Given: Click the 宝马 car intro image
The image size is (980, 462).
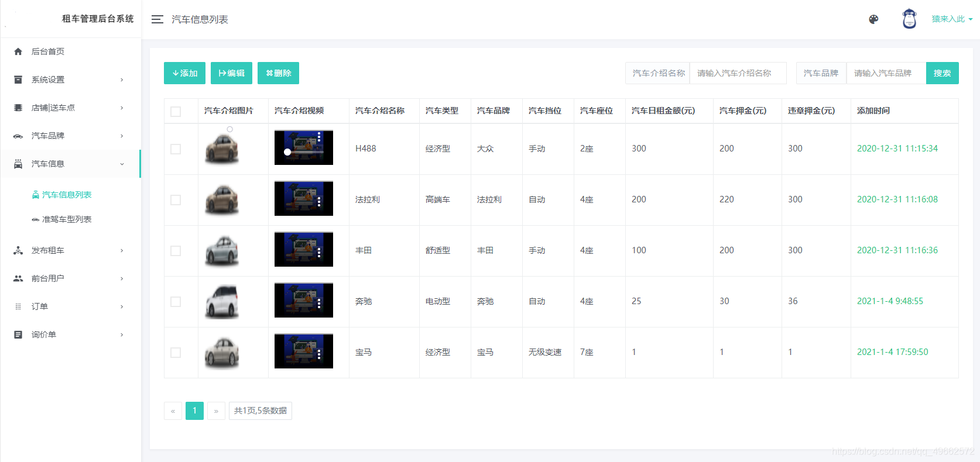Looking at the screenshot, I should 222,352.
